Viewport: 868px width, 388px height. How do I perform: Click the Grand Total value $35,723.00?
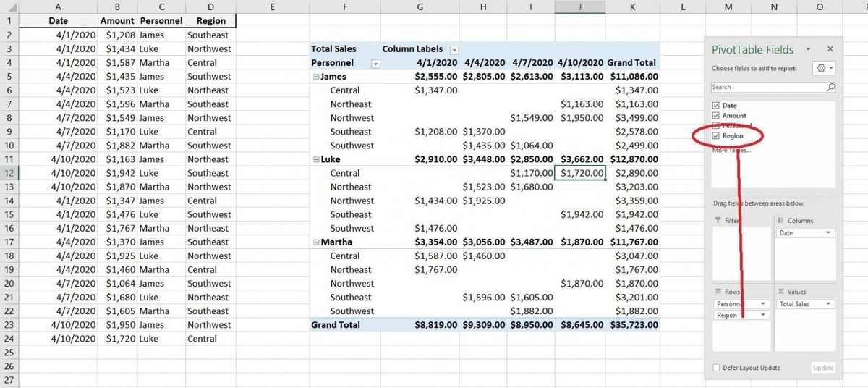(x=633, y=325)
